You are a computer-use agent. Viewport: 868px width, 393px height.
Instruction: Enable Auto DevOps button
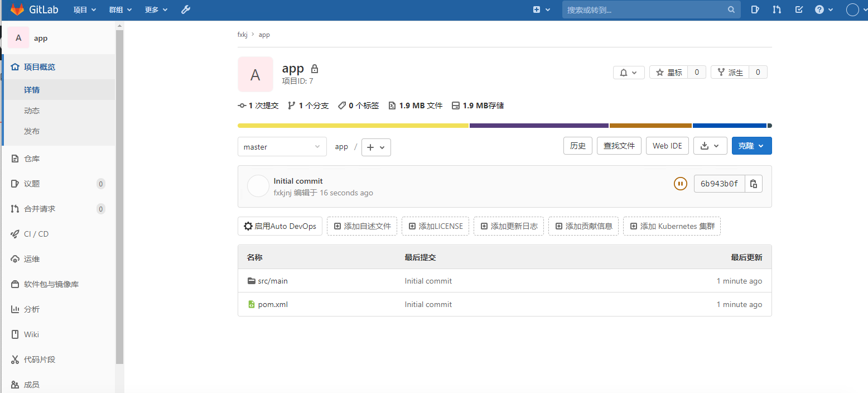280,226
